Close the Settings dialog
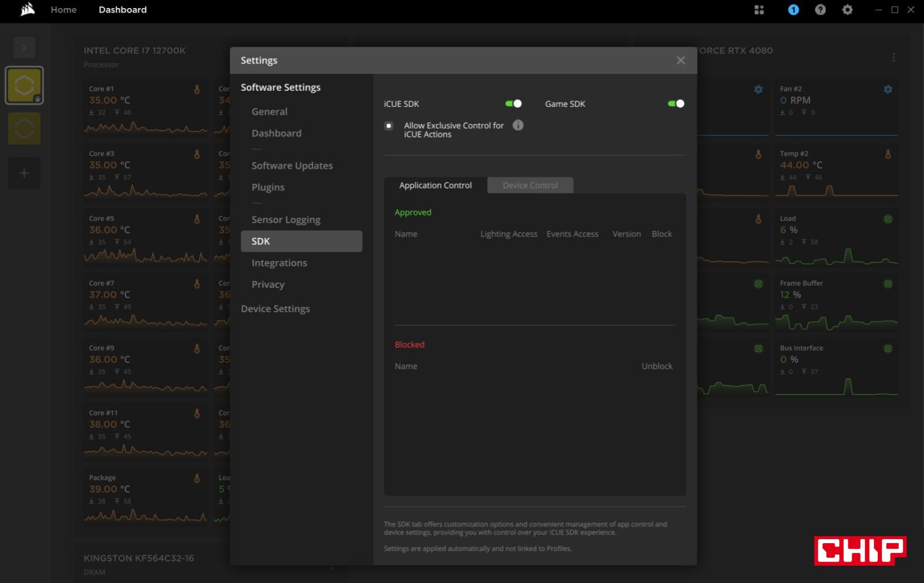The width and height of the screenshot is (924, 583). (x=681, y=60)
